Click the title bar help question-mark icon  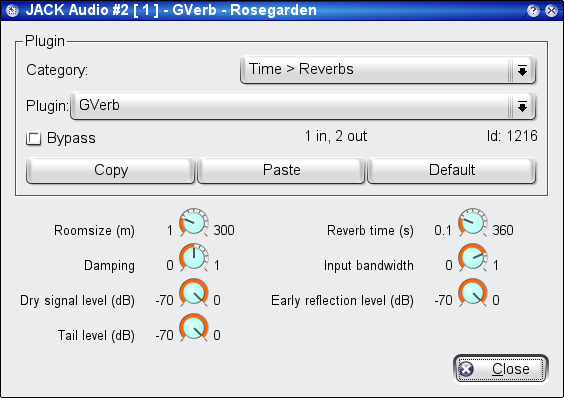pyautogui.click(x=533, y=10)
